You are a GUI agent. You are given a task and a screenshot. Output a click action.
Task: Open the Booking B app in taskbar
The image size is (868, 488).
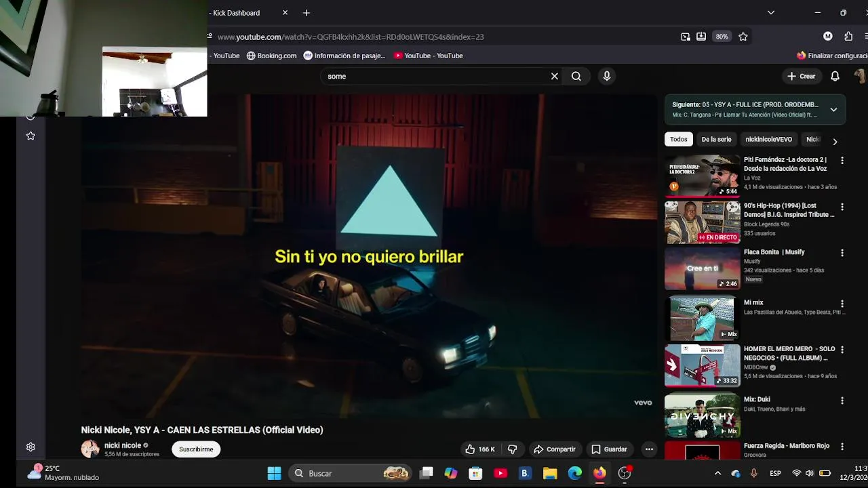525,473
